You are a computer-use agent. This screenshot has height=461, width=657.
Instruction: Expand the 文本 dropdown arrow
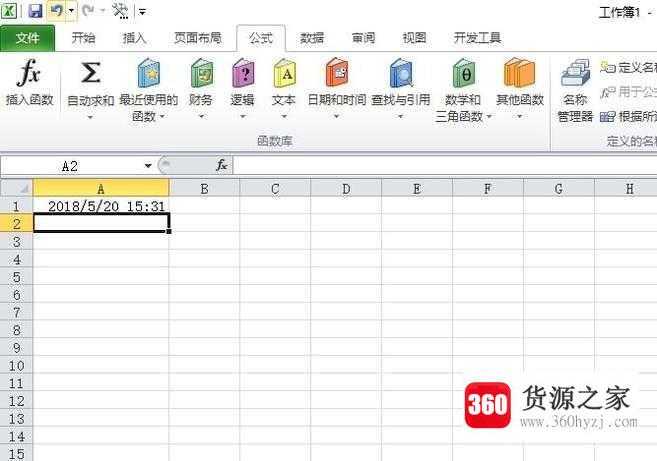[x=284, y=117]
